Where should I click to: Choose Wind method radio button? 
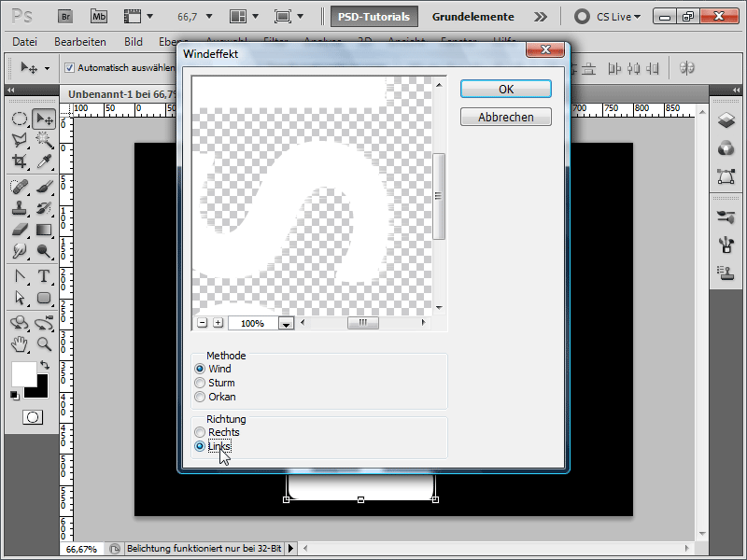200,369
